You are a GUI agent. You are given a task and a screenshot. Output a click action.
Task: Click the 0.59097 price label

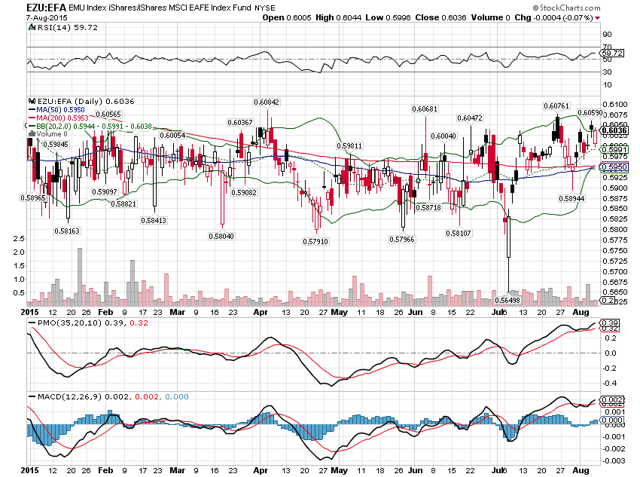point(104,191)
